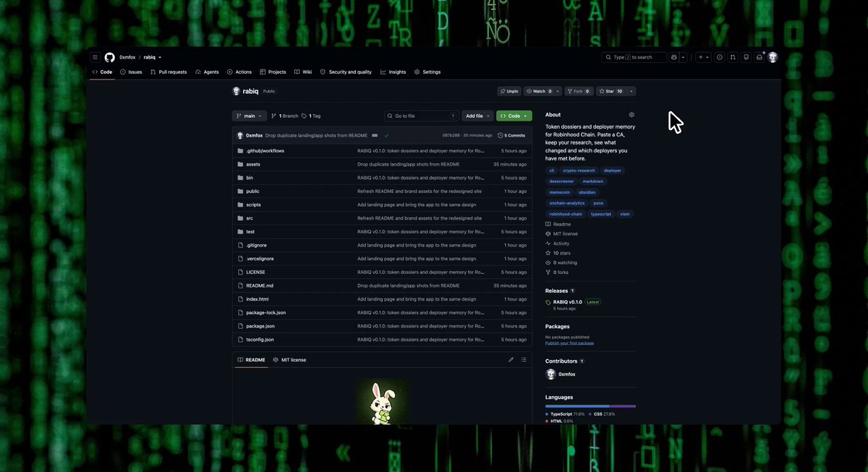868x472 pixels.
Task: Open 0xmfox contributor avatar
Action: (550, 374)
